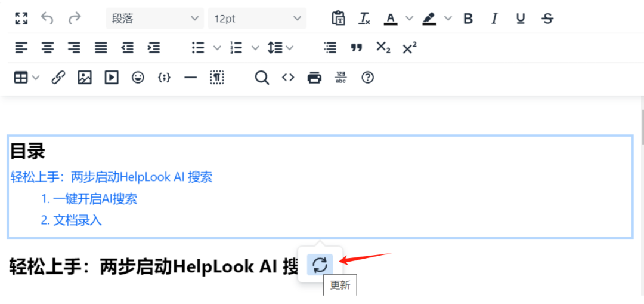Open the line height dropdown
Screen dimensions: 644x304
click(280, 48)
